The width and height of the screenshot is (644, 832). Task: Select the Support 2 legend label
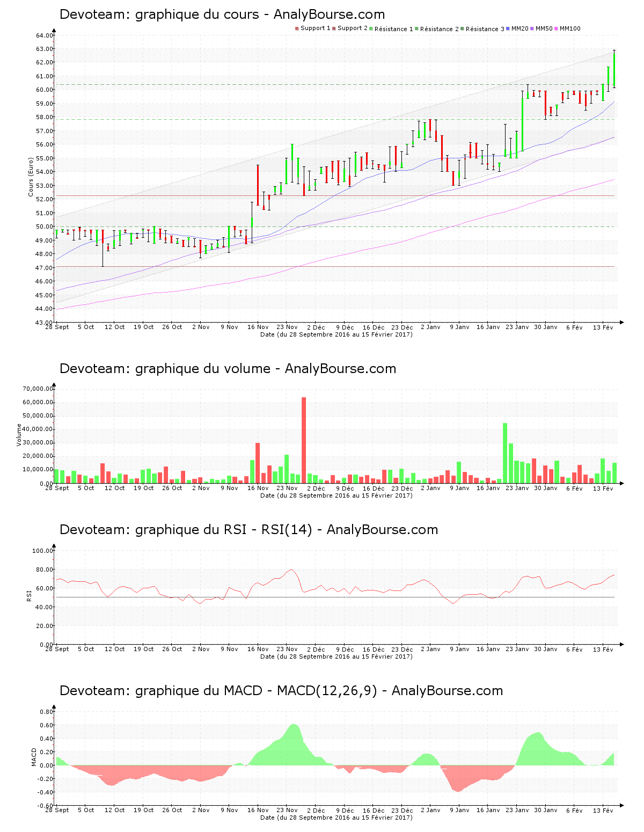(353, 28)
